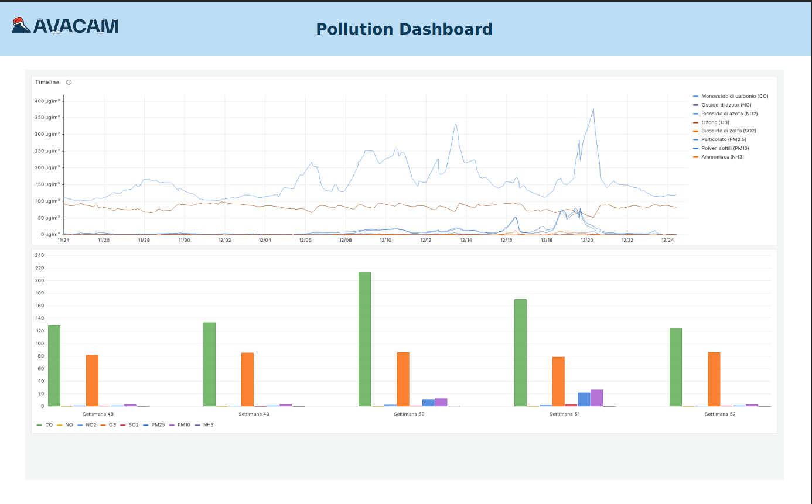Click the purple PM10 bar in Settimana 51
Image resolution: width=812 pixels, height=504 pixels.
coord(596,398)
